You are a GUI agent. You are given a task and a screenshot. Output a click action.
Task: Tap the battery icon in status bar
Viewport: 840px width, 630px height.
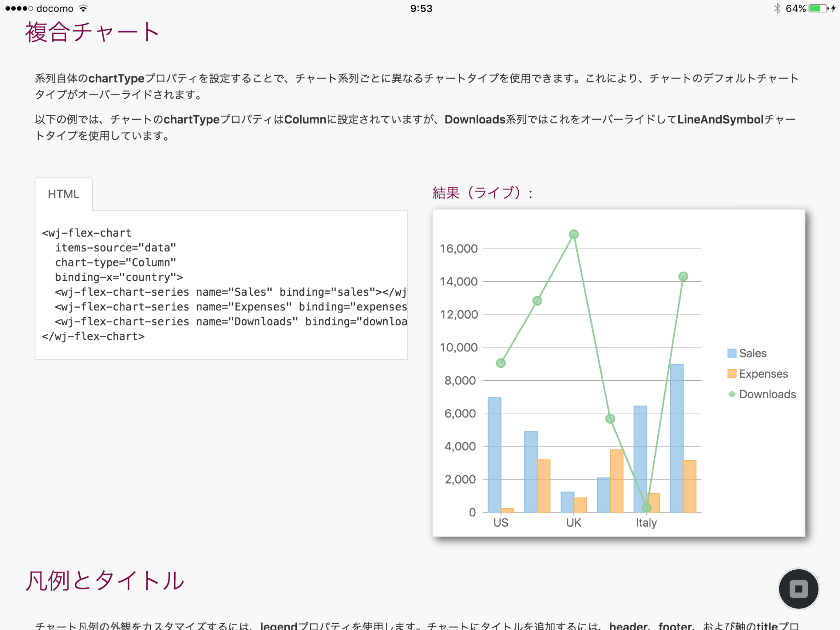(x=818, y=8)
